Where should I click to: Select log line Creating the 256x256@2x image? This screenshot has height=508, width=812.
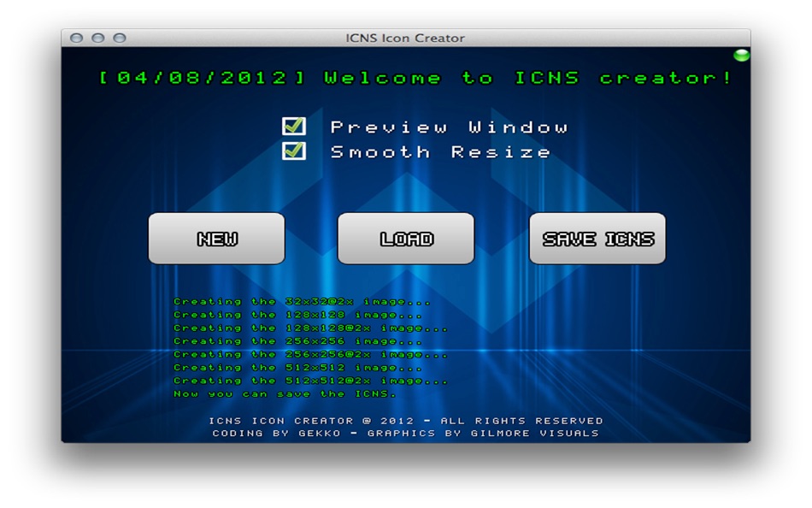[310, 355]
